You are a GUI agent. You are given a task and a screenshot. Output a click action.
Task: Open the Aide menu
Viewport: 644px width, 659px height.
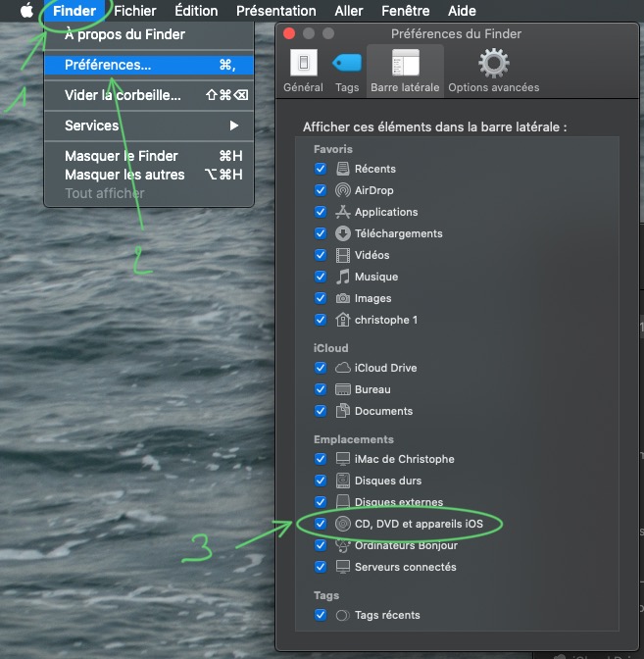tap(462, 11)
